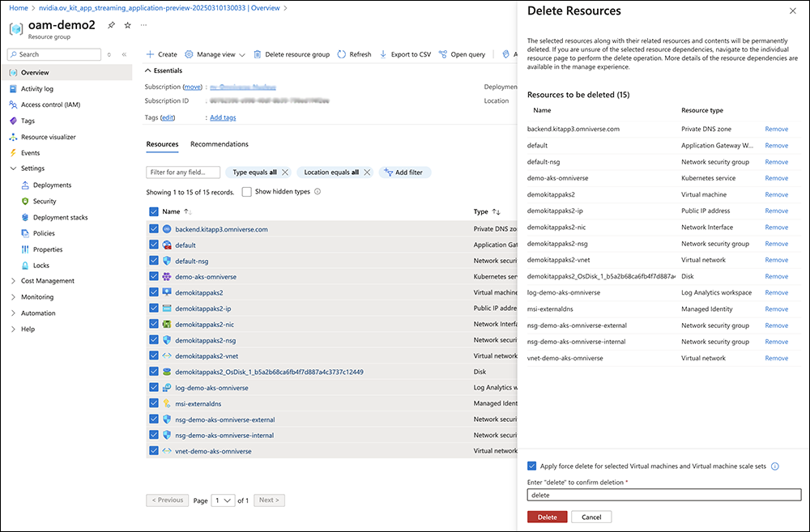Uncheck the log-demo-aks-omniverse row checkbox
Screen dimensions: 810x532
point(153,387)
